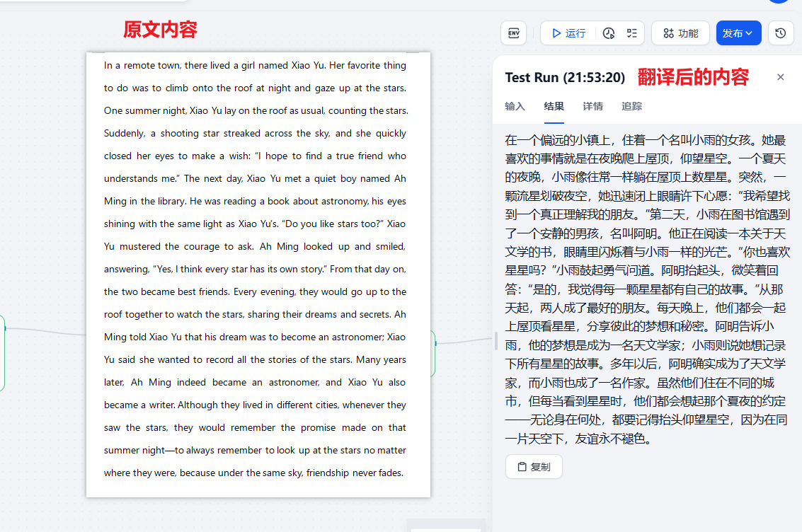This screenshot has height=532, width=802.
Task: Close the Test Run panel
Action: pos(781,77)
